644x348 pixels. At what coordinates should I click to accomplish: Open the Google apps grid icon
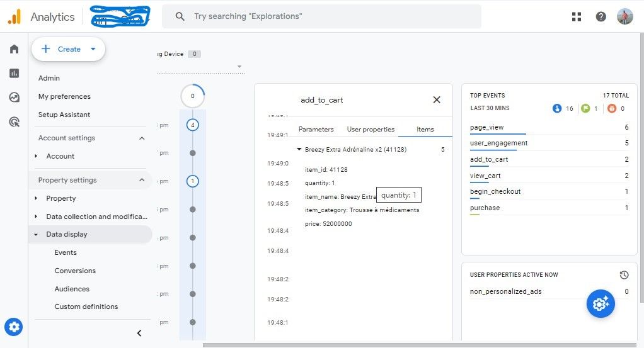[x=577, y=16]
